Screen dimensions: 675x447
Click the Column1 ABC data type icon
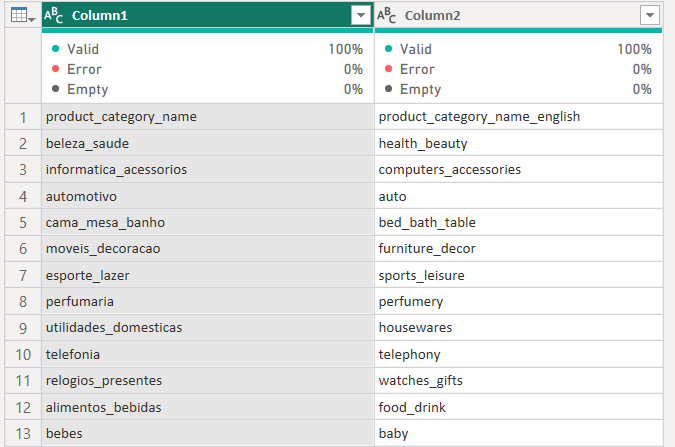(53, 16)
